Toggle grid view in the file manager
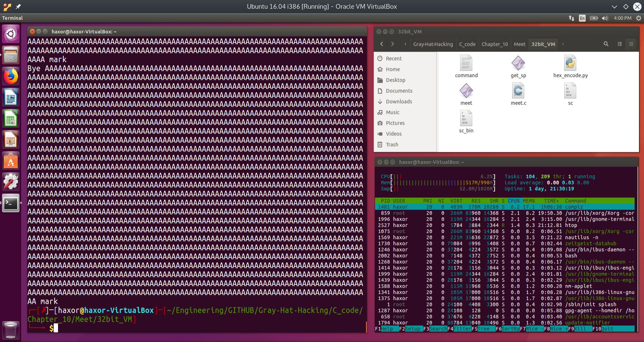 631,44
